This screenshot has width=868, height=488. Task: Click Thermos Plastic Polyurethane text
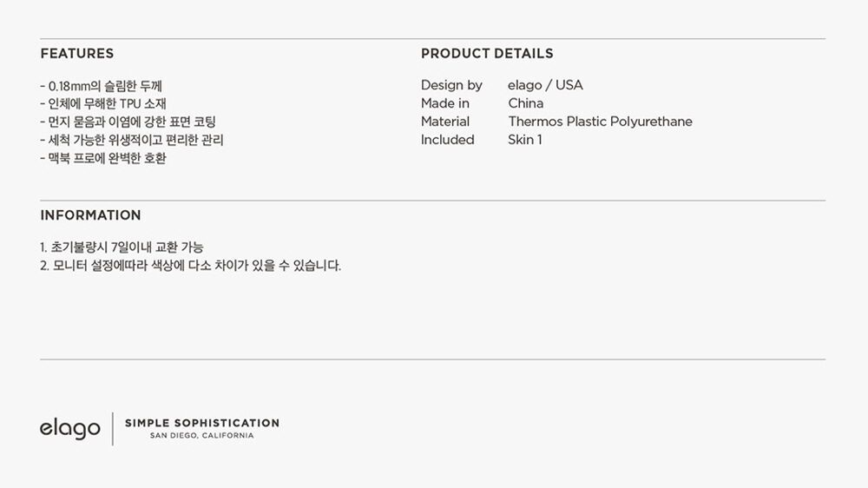tap(600, 122)
